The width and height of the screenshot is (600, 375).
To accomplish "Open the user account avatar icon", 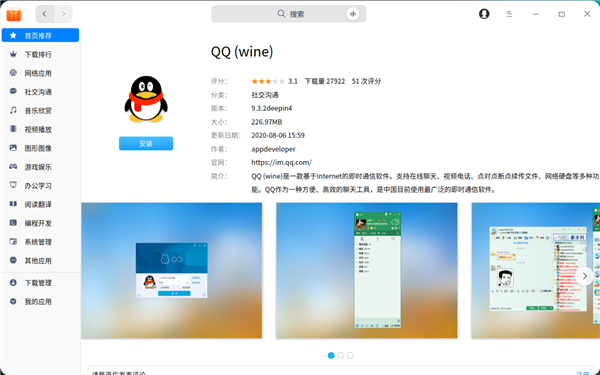I will pyautogui.click(x=484, y=14).
